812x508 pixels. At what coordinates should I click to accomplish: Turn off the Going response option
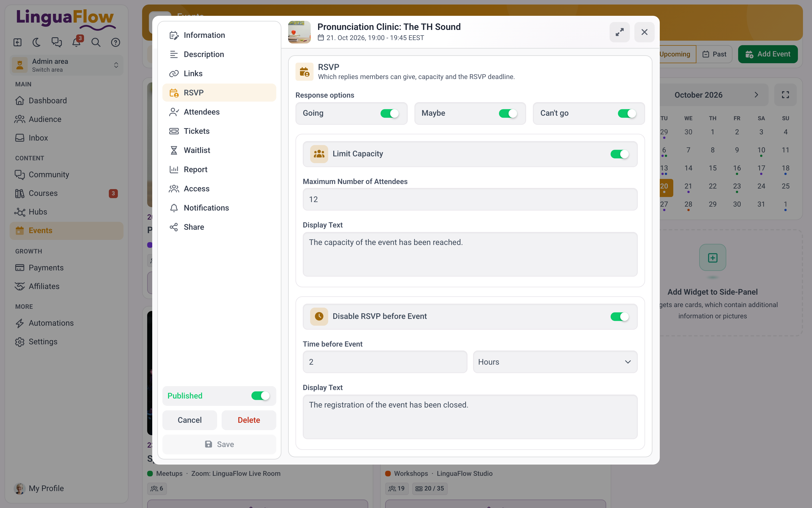(390, 113)
